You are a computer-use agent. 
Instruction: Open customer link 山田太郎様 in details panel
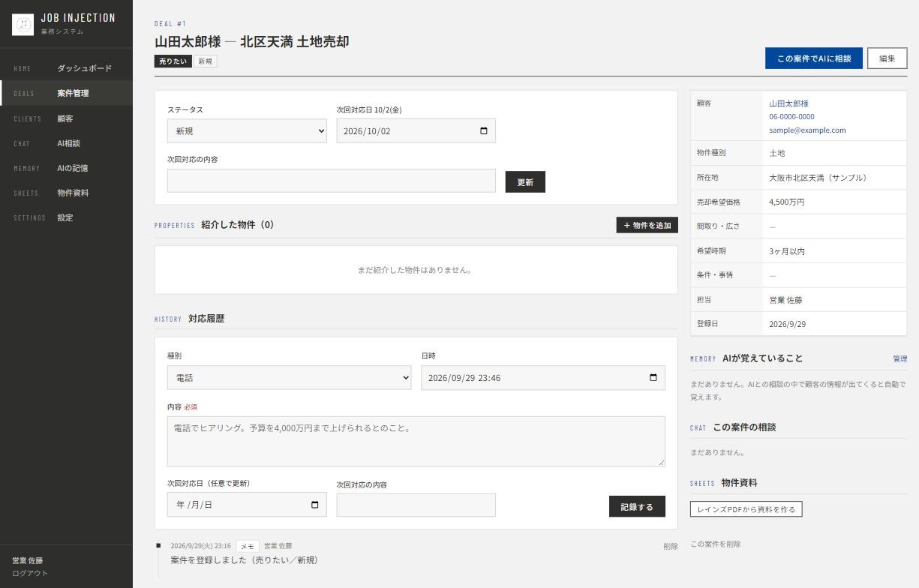pos(788,103)
